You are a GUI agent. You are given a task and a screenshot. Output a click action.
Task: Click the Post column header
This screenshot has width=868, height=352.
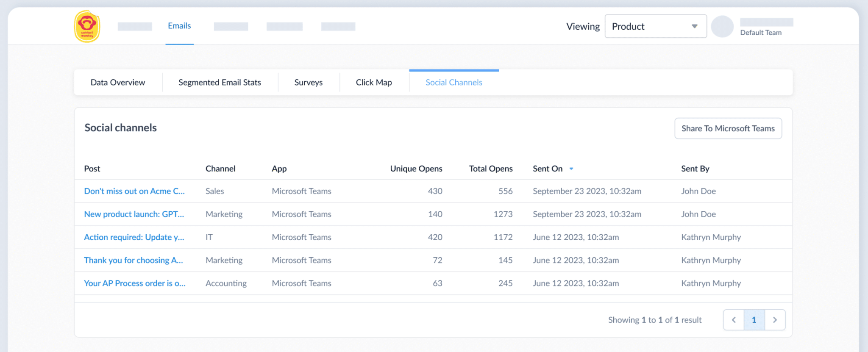pyautogui.click(x=92, y=169)
